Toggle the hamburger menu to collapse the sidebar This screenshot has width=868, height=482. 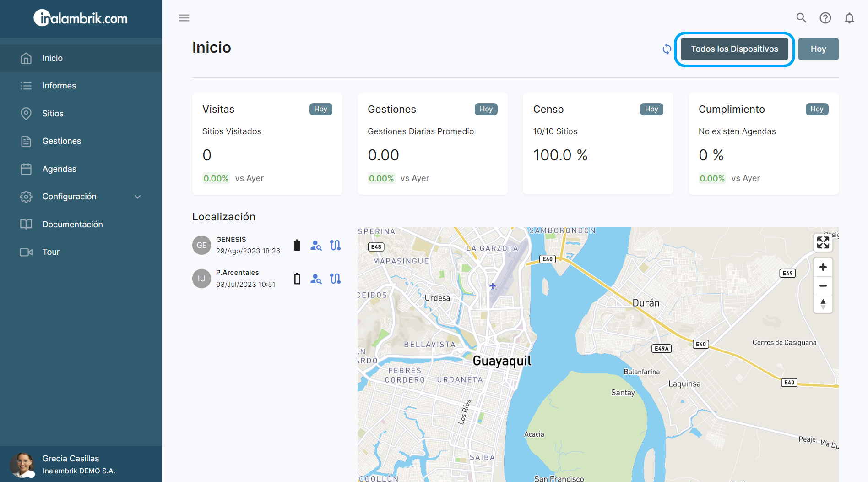click(184, 18)
